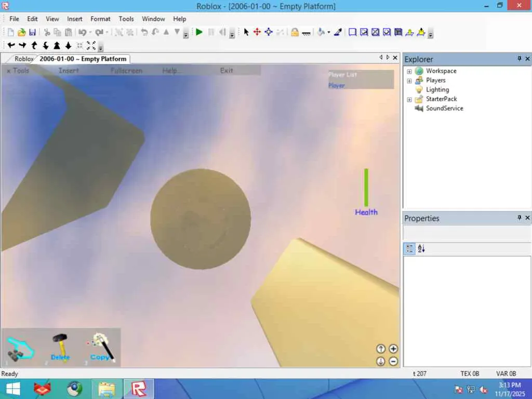Save the place with the floppy disk icon
532x399 pixels.
[33, 32]
